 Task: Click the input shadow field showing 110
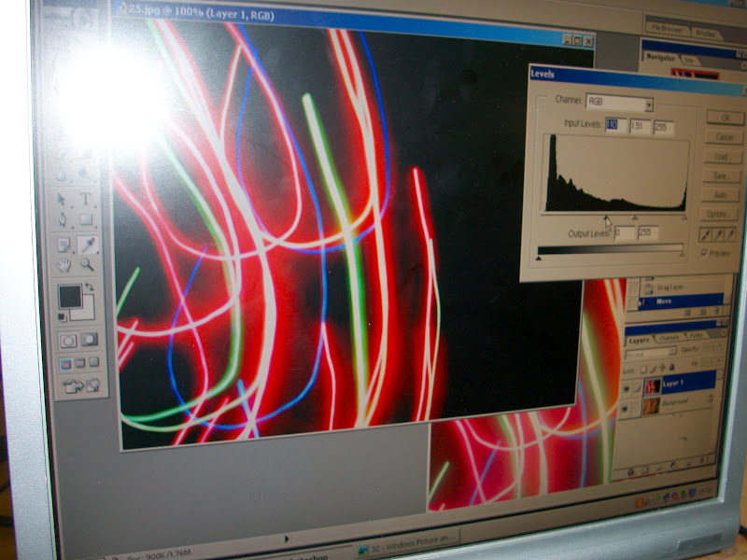pyautogui.click(x=615, y=125)
